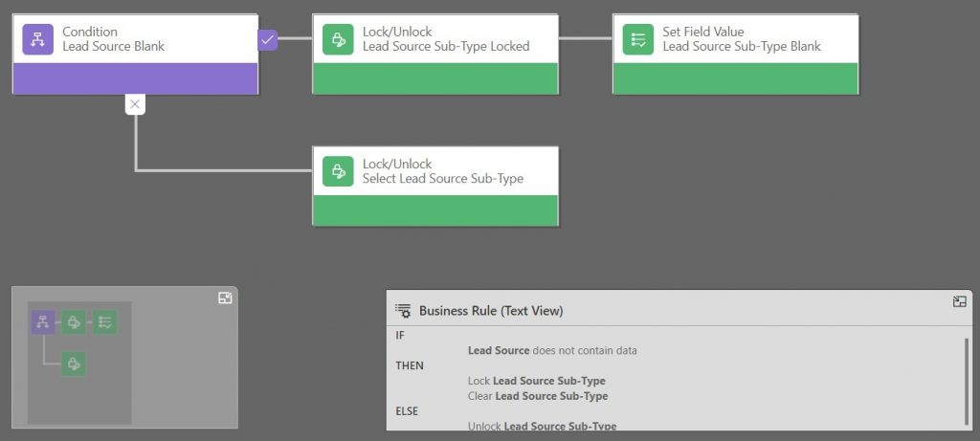This screenshot has height=441, width=980.
Task: Click the X false-path connector below Condition
Action: [136, 104]
